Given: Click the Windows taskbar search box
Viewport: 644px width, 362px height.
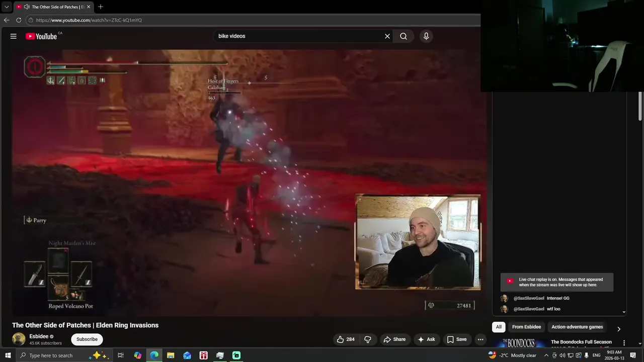Looking at the screenshot, I should (x=64, y=355).
